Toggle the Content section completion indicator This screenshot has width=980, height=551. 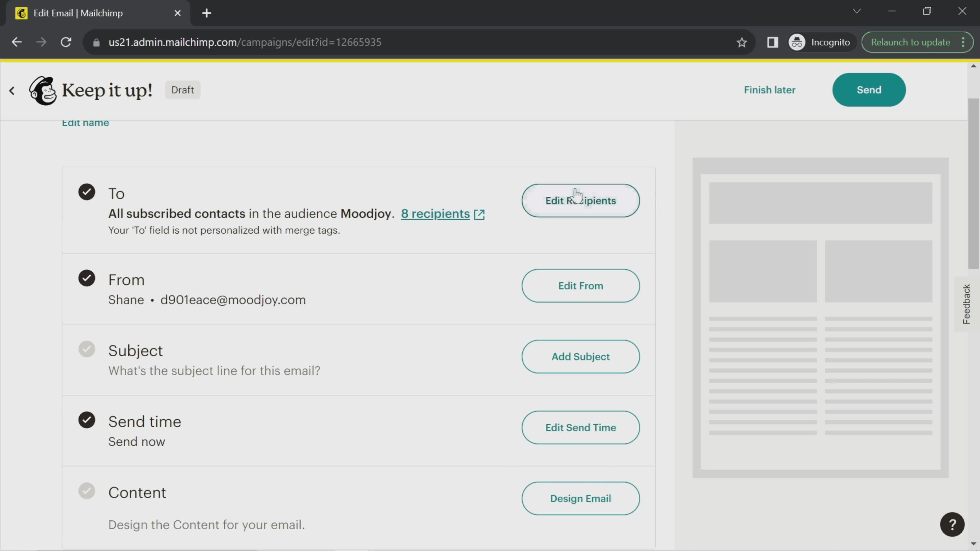click(87, 492)
